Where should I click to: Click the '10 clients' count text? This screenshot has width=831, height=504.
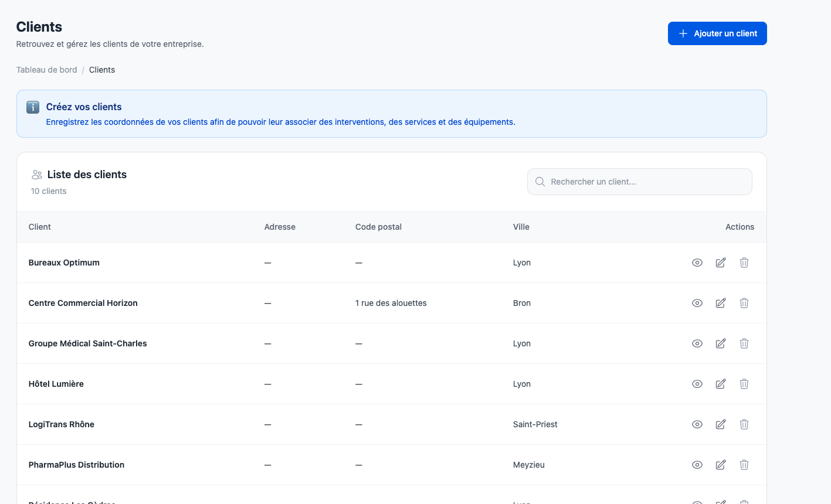(49, 191)
